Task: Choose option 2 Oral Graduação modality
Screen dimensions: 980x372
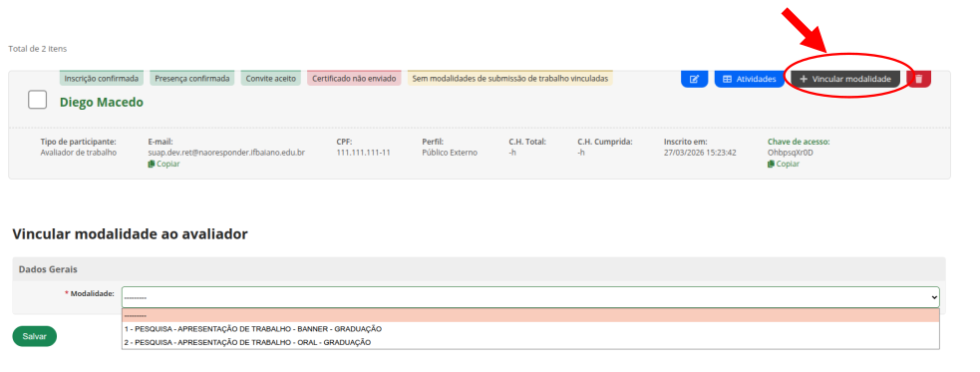Action: click(x=530, y=343)
